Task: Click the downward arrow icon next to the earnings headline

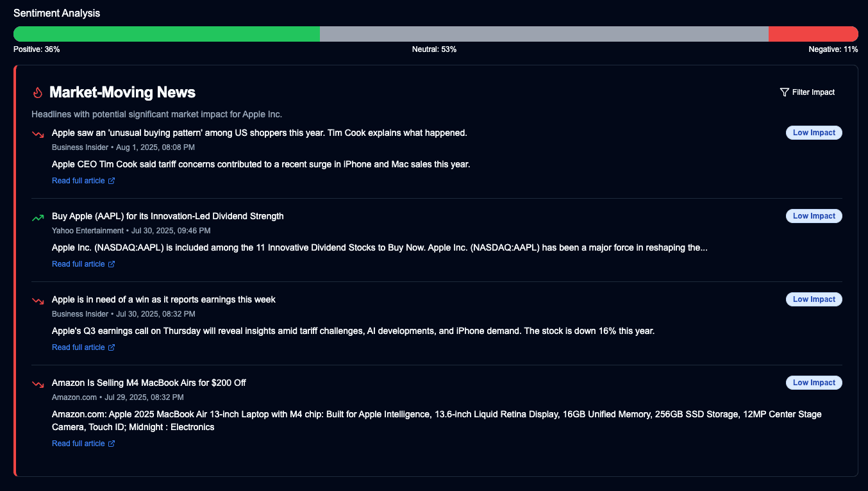Action: pyautogui.click(x=37, y=301)
